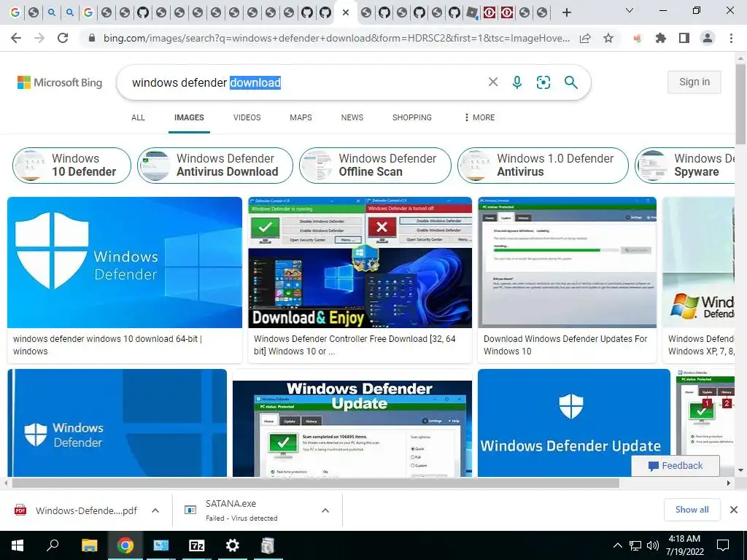747x560 pixels.
Task: Open the Windows Start menu
Action: [x=18, y=545]
